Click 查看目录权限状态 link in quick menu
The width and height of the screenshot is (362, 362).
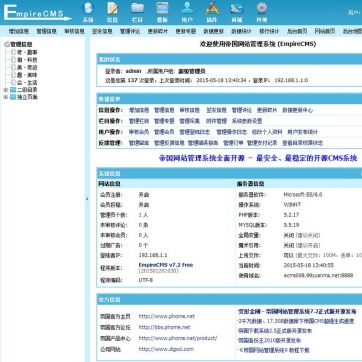tap(303, 143)
